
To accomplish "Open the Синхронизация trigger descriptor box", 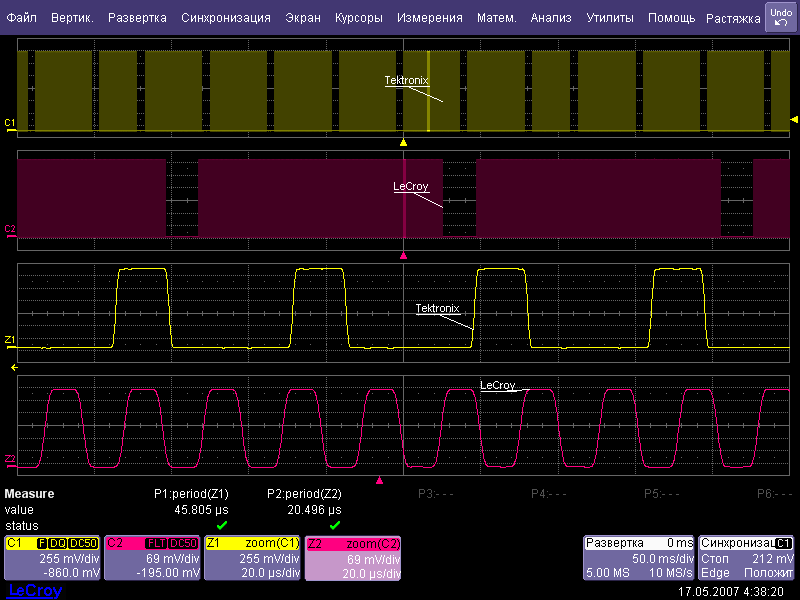I will [x=747, y=558].
